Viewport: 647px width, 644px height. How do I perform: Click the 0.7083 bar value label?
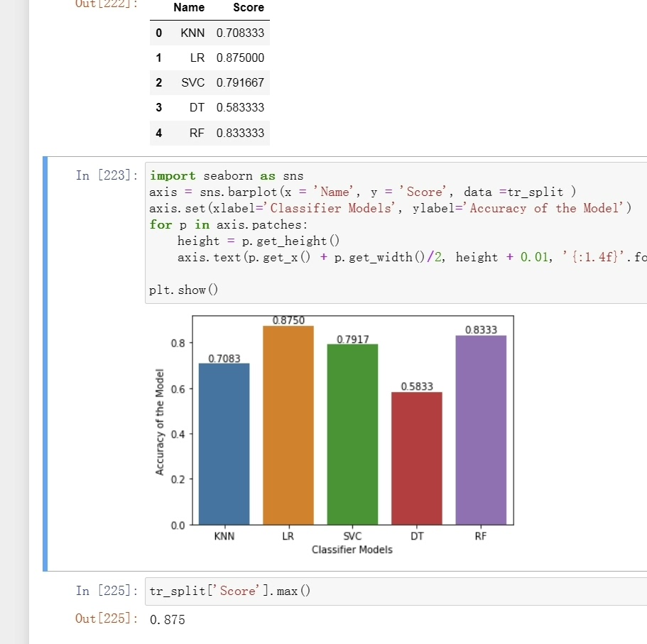(x=224, y=359)
